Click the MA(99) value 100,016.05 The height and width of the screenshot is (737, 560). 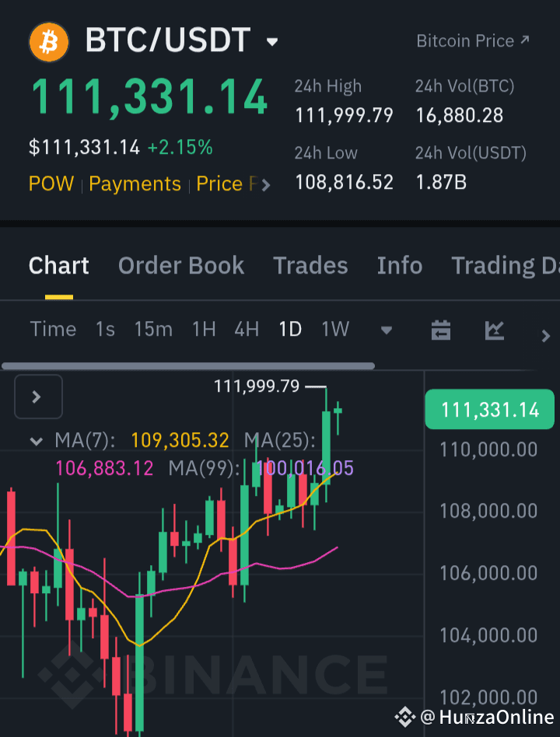pos(304,469)
